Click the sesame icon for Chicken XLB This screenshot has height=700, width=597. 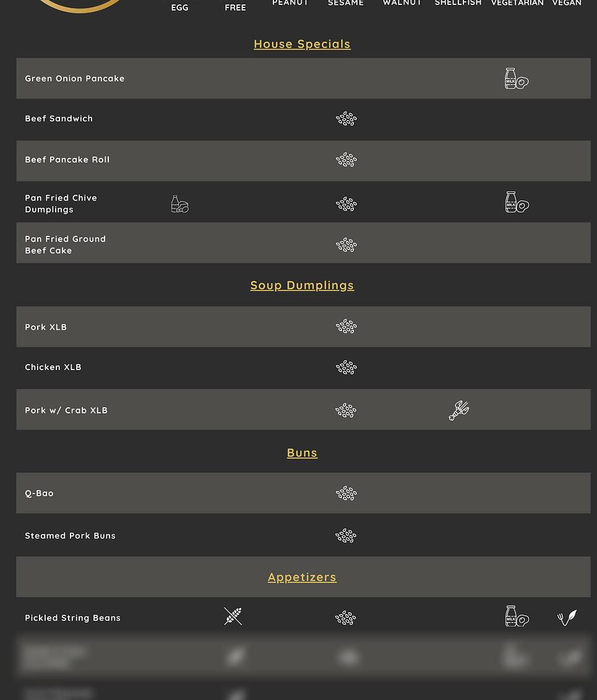[346, 368]
